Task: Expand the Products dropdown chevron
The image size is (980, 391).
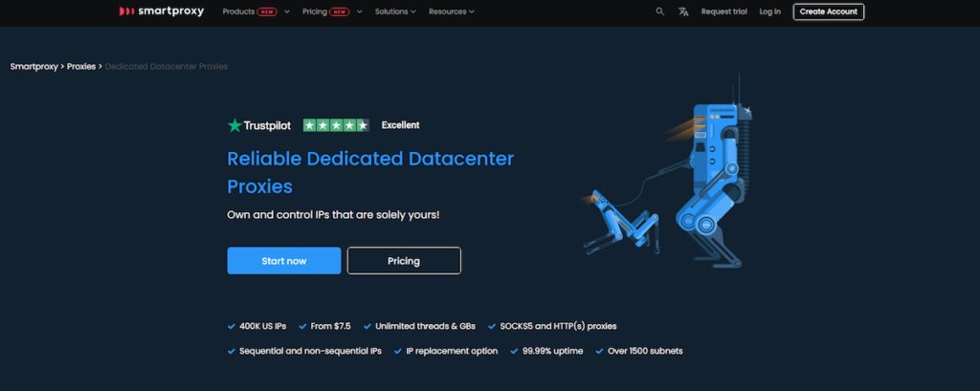Action: (287, 11)
